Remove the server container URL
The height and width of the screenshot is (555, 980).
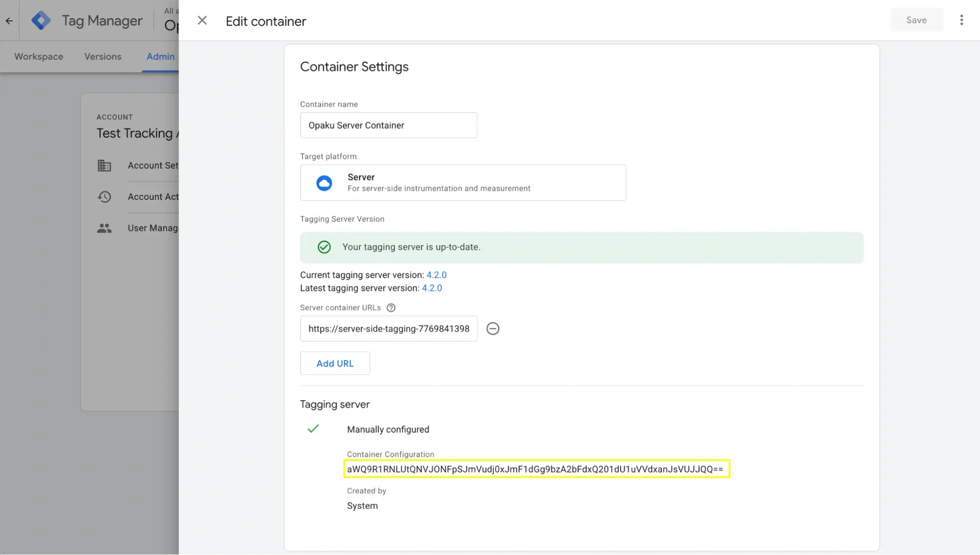(493, 329)
